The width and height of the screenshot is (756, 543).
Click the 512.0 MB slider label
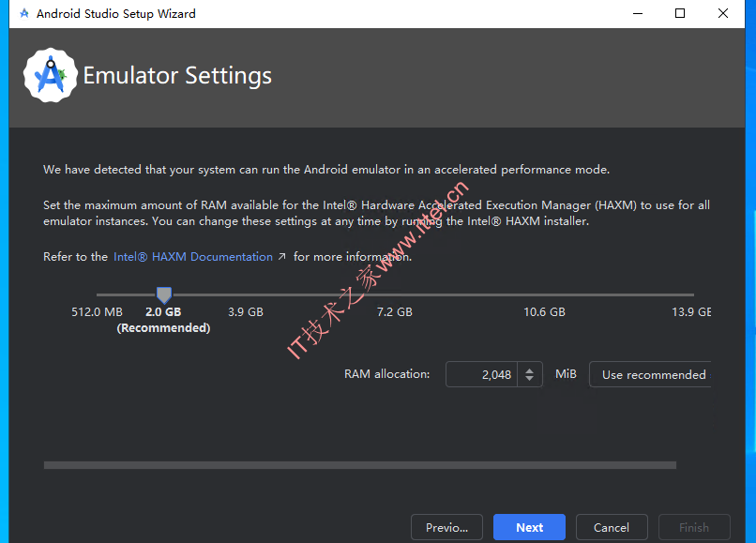click(x=97, y=312)
